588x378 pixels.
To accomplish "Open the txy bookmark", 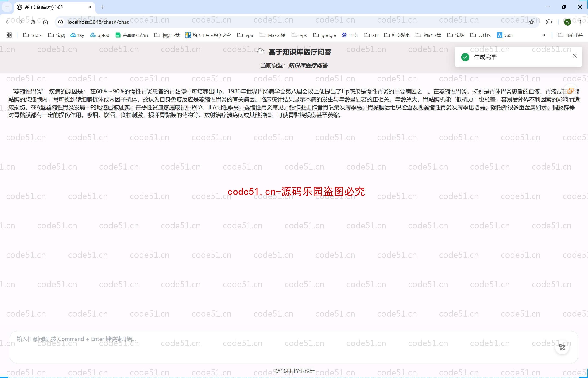I will (77, 35).
